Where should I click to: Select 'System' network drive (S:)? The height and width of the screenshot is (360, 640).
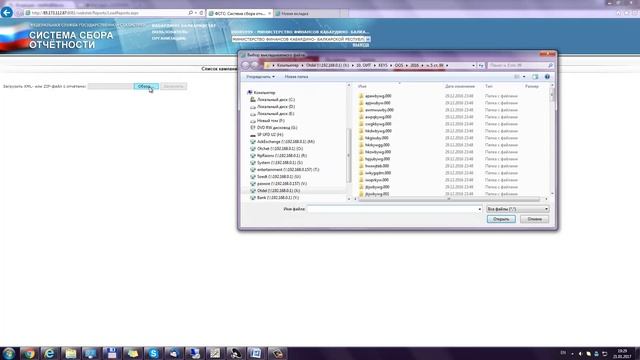click(280, 162)
